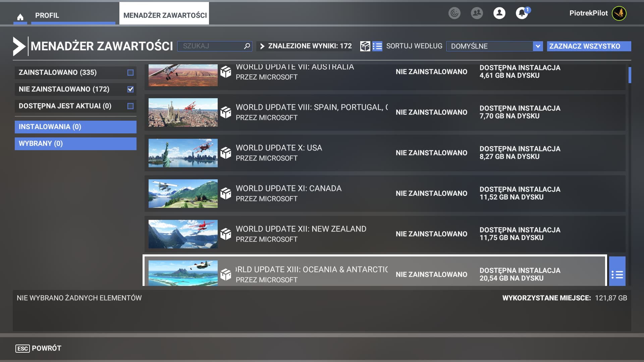This screenshot has height=362, width=644.
Task: Click World Update XIII Oceania thumbnail
Action: coord(183,273)
